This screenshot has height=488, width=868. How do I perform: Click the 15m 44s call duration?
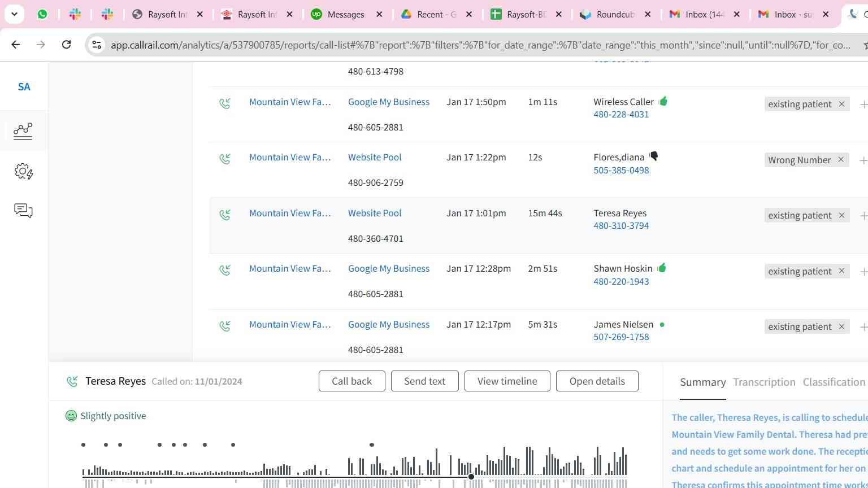[545, 213]
